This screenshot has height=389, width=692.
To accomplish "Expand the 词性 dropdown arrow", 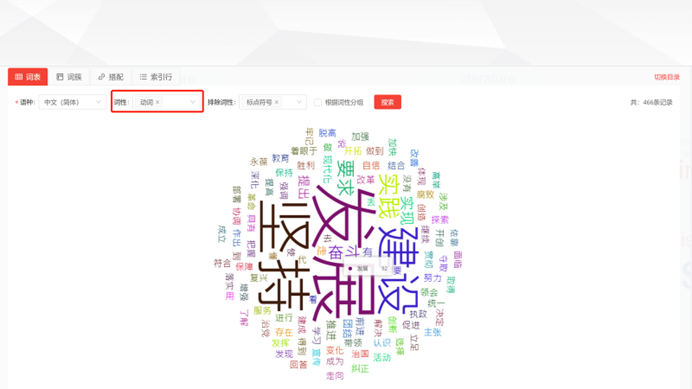I will 192,102.
